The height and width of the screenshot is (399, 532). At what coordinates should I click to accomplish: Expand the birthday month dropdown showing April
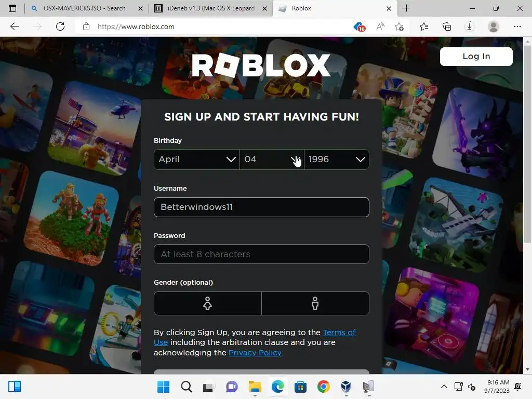[x=197, y=159]
